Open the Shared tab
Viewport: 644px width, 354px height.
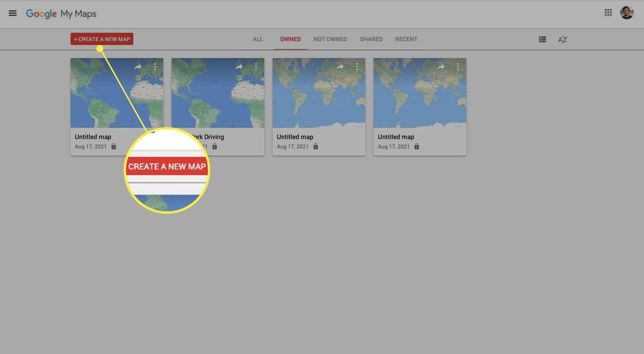click(x=371, y=39)
